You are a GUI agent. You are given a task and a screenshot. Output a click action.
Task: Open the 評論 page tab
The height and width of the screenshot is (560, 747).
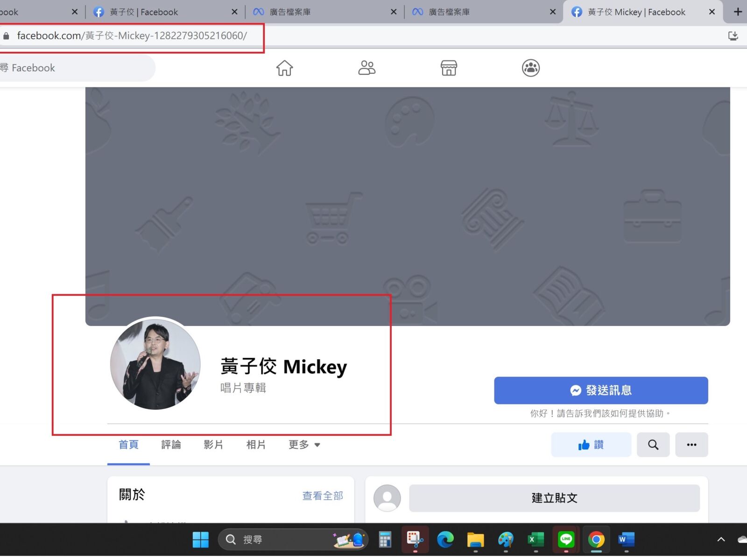(x=171, y=445)
